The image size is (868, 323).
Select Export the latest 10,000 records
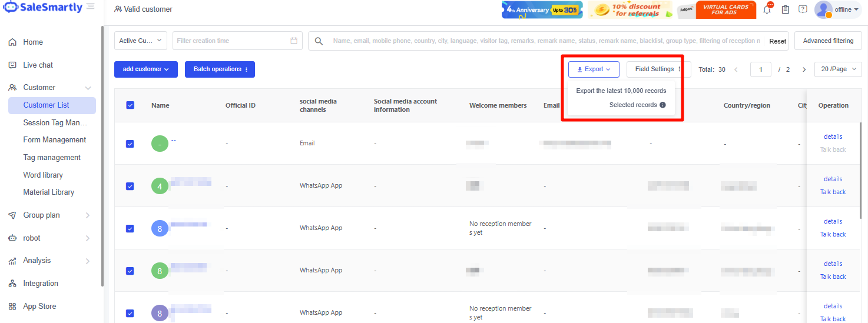[621, 91]
